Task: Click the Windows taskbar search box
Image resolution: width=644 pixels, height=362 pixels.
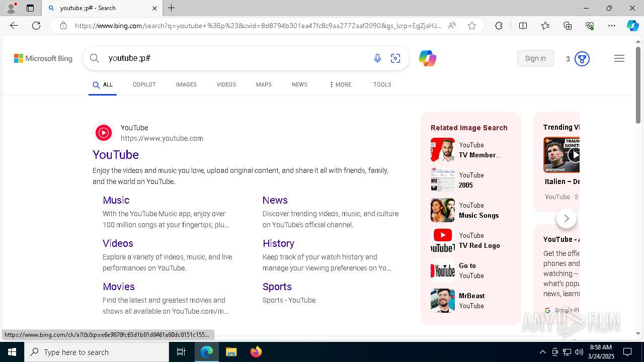Action: tap(97, 352)
